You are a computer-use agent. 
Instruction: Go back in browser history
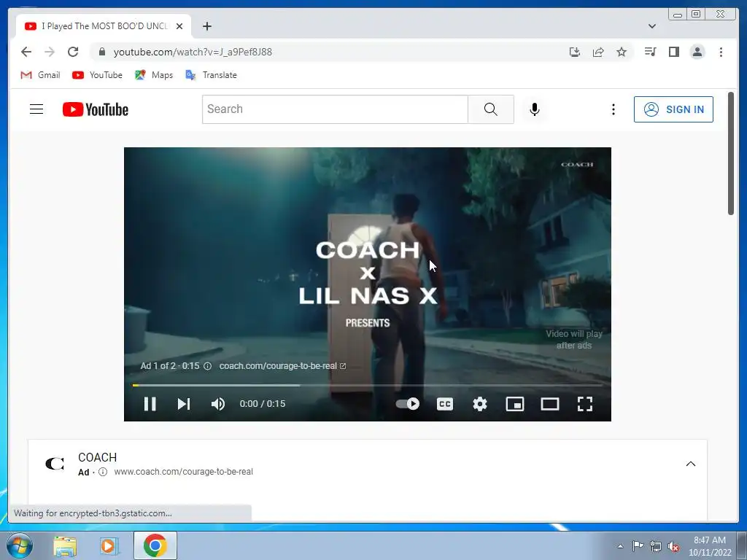pos(26,52)
